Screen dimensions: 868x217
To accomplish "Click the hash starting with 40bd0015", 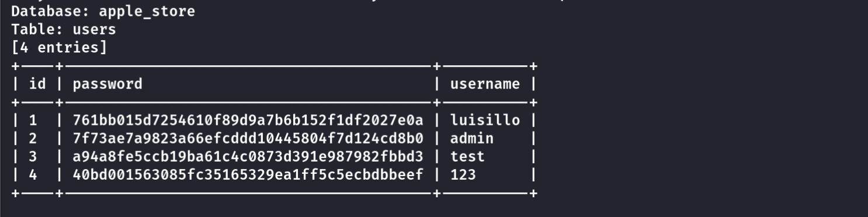I will coord(248,174).
